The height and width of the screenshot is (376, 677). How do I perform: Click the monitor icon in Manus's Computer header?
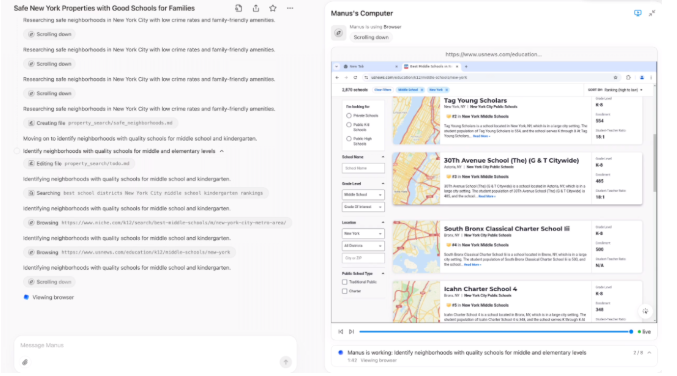pos(637,13)
